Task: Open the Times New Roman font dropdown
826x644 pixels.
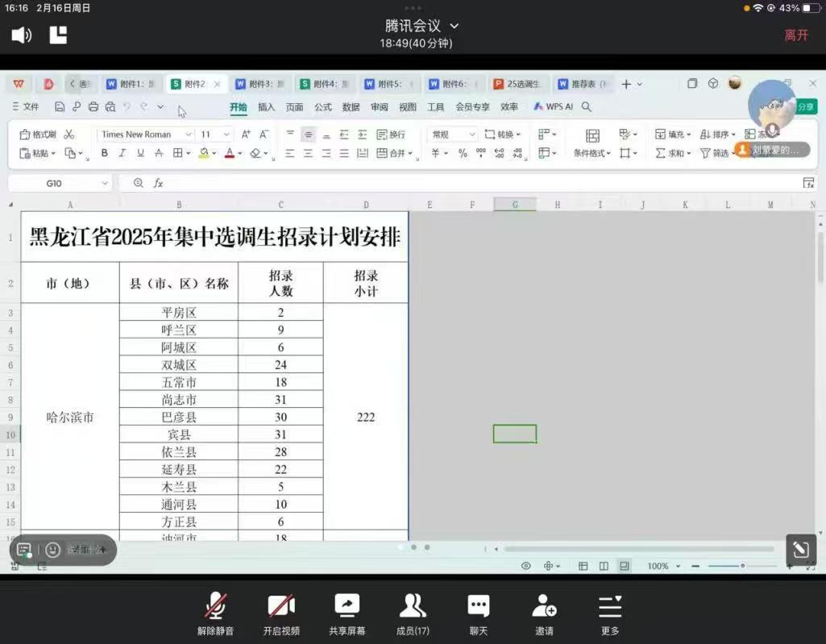Action: coord(146,135)
